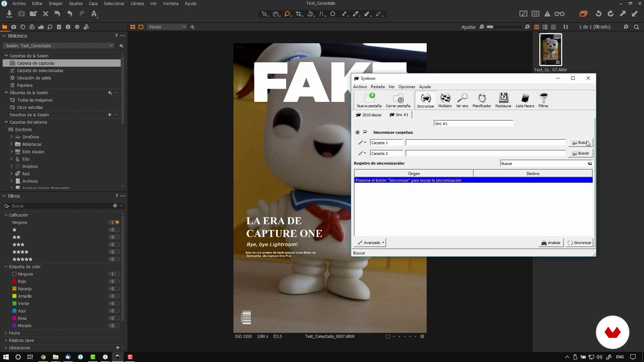This screenshot has height=362, width=644.
Task: Toggle the color tag box under viewer image
Action: (387, 337)
